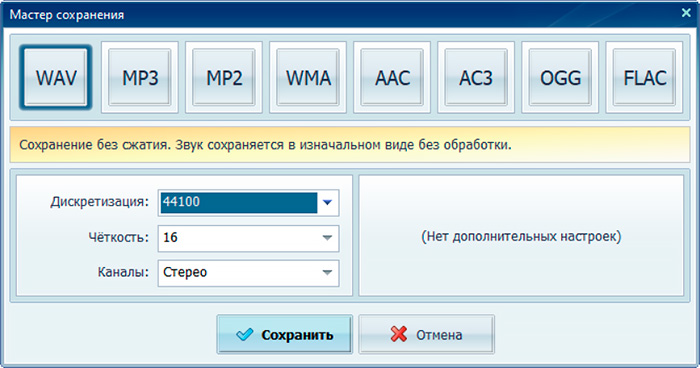This screenshot has width=700, height=368.
Task: Select the WAV format button
Action: click(56, 78)
